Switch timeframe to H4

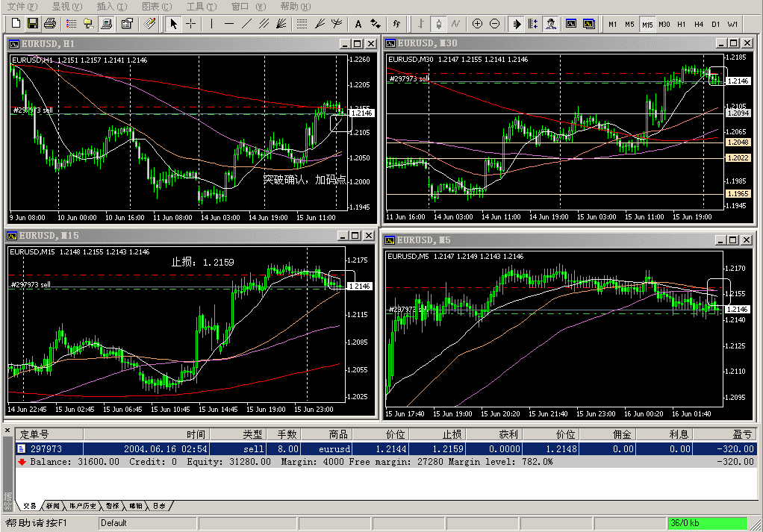698,24
